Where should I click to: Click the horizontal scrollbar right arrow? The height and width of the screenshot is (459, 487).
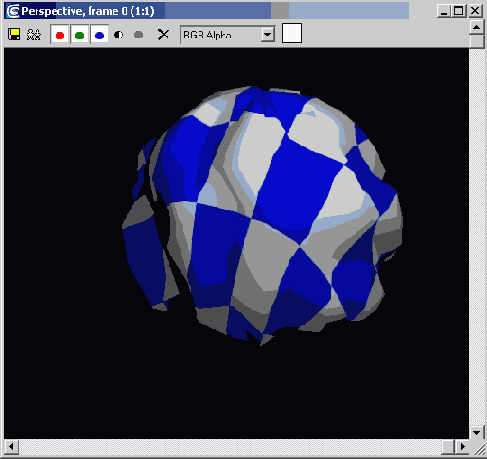pyautogui.click(x=462, y=447)
